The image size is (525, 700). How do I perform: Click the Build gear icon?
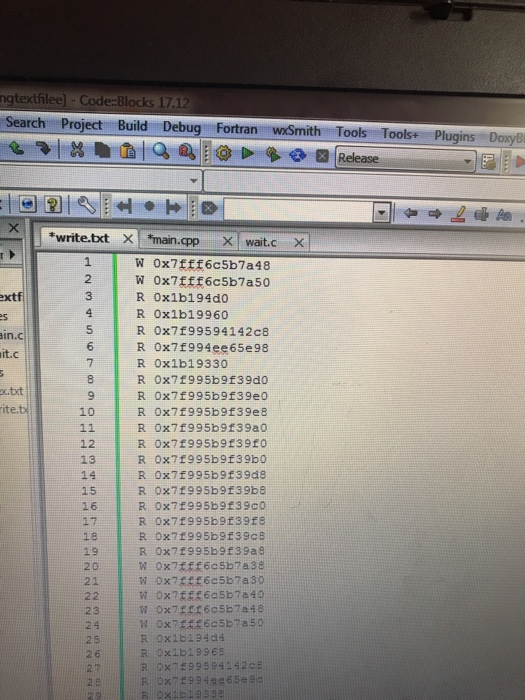[224, 154]
